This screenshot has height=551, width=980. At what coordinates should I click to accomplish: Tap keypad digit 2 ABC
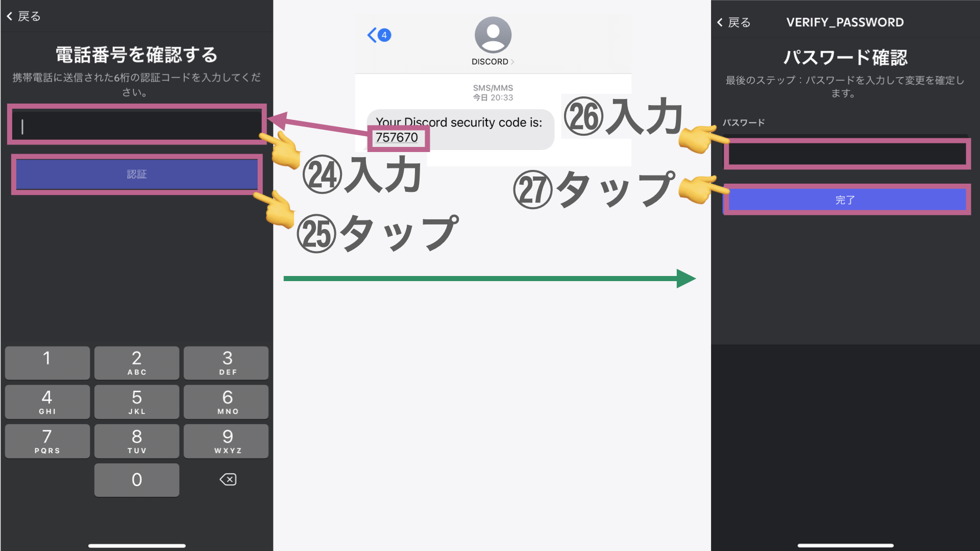click(x=137, y=363)
